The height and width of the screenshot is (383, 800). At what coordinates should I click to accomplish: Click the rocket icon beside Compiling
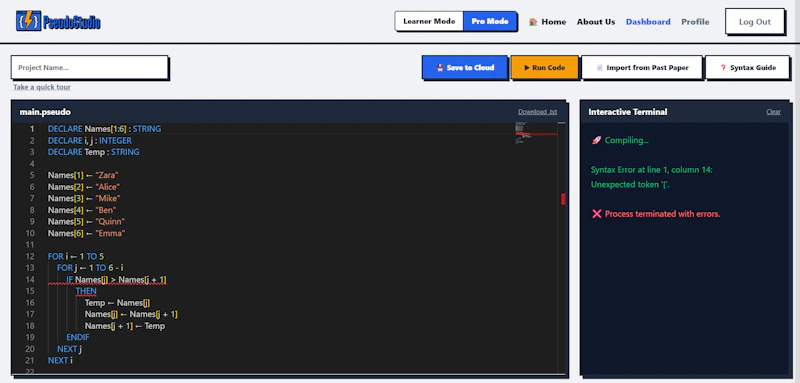pyautogui.click(x=596, y=140)
